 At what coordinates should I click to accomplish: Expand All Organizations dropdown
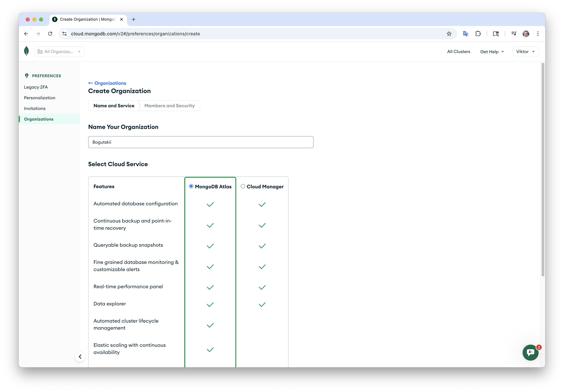(59, 52)
